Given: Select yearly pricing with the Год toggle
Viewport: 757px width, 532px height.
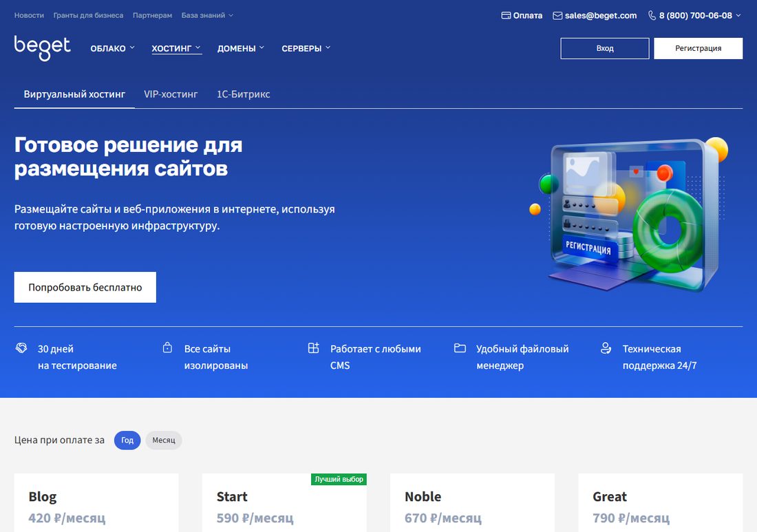Looking at the screenshot, I should [127, 440].
